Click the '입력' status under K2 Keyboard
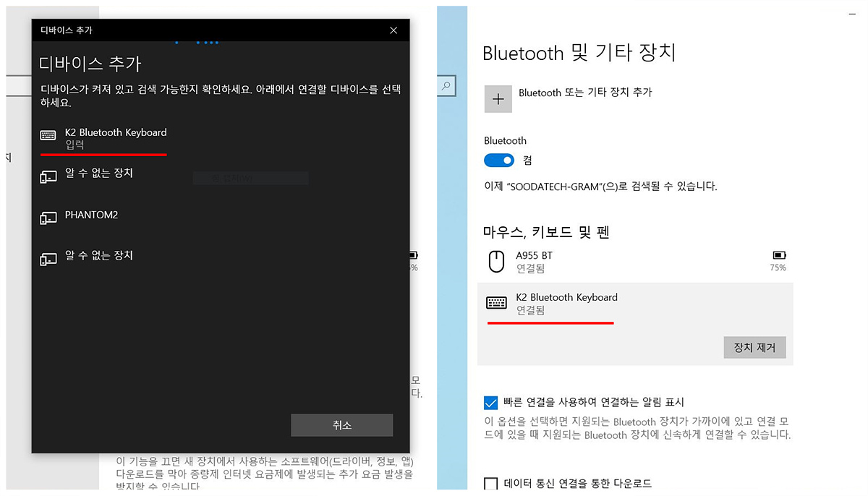This screenshot has width=868, height=496. (75, 145)
